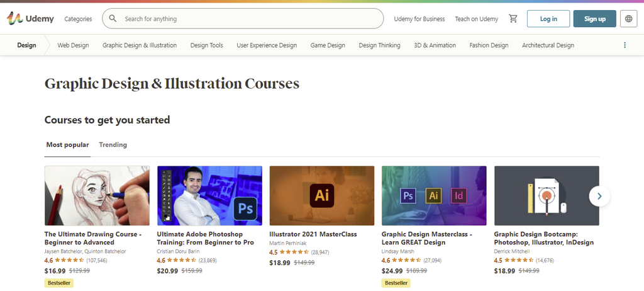The image size is (644, 291).
Task: Open the globe language selector
Action: (628, 18)
